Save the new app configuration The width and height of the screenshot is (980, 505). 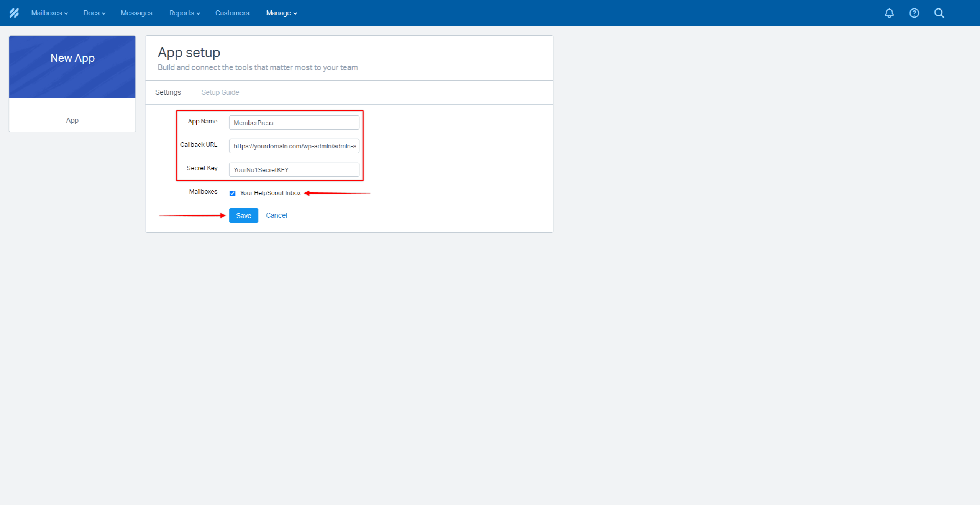[244, 215]
